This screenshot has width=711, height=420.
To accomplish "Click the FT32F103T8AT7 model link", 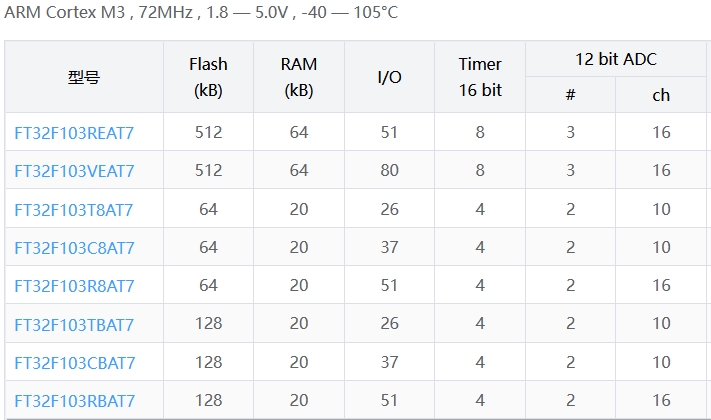I will point(73,210).
